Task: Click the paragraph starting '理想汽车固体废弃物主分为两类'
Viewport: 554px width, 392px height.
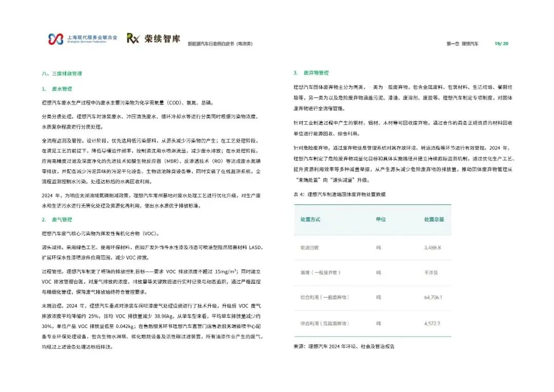Action: pos(403,97)
